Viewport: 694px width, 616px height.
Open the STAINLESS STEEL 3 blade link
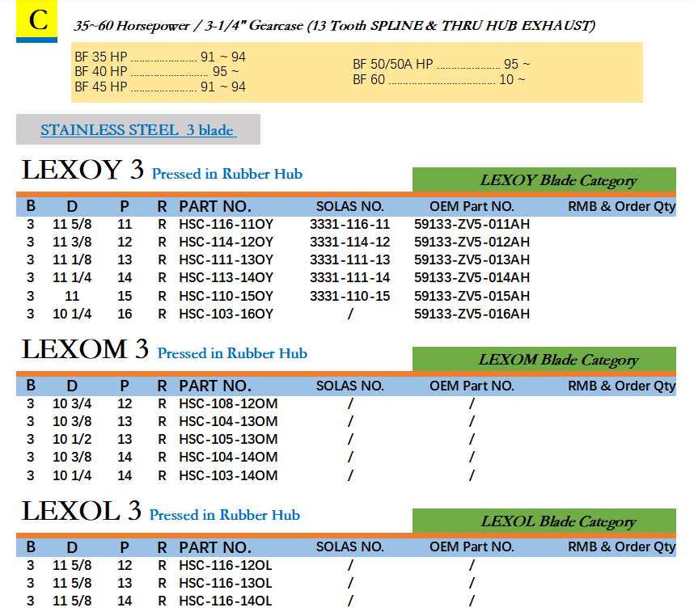[x=138, y=130]
